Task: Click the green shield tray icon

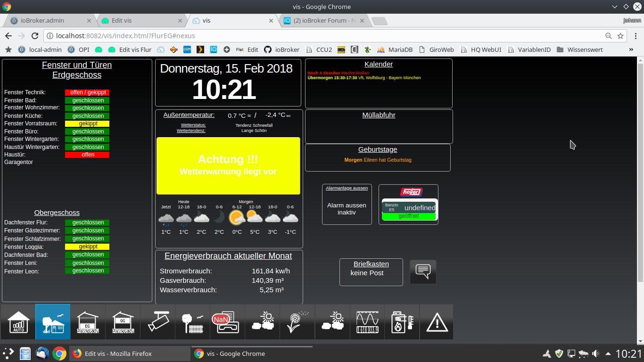Action: point(559,354)
